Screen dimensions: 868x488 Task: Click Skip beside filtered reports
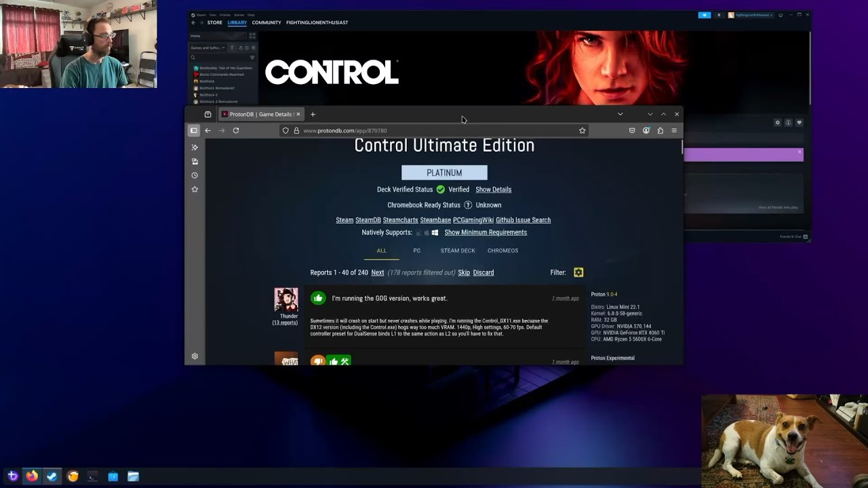[x=464, y=272]
